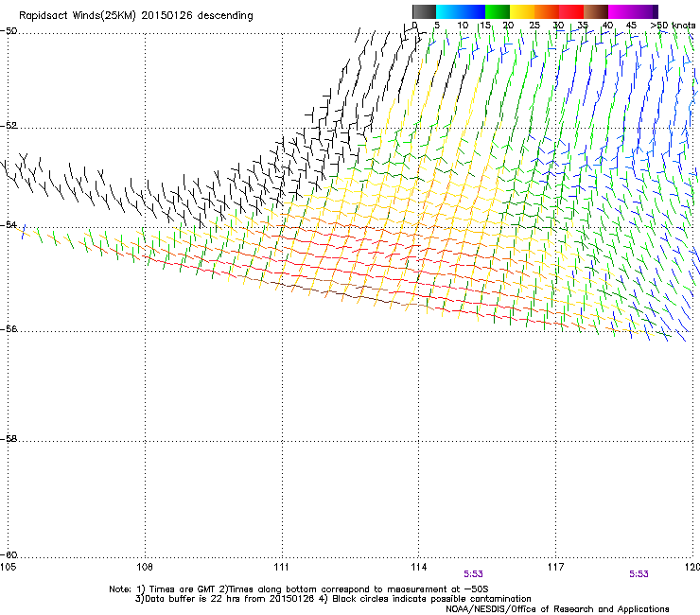This screenshot has width=700, height=615.
Task: Click the '117' longitude axis label
Action: click(x=556, y=567)
